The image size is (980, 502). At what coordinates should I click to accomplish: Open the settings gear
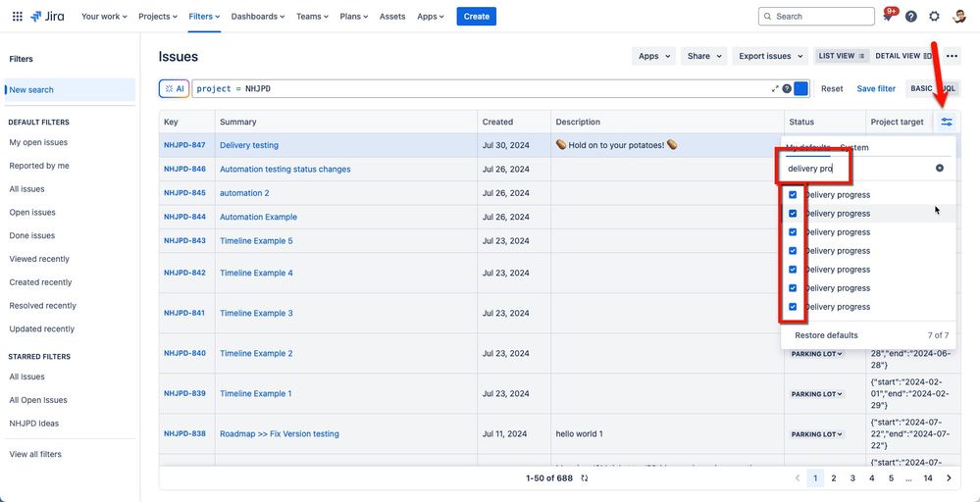pyautogui.click(x=934, y=17)
